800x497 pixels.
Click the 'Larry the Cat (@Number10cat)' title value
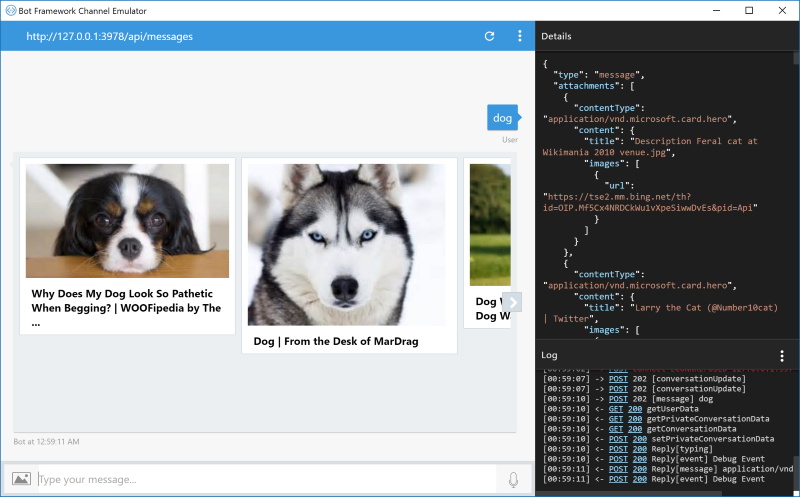[706, 308]
